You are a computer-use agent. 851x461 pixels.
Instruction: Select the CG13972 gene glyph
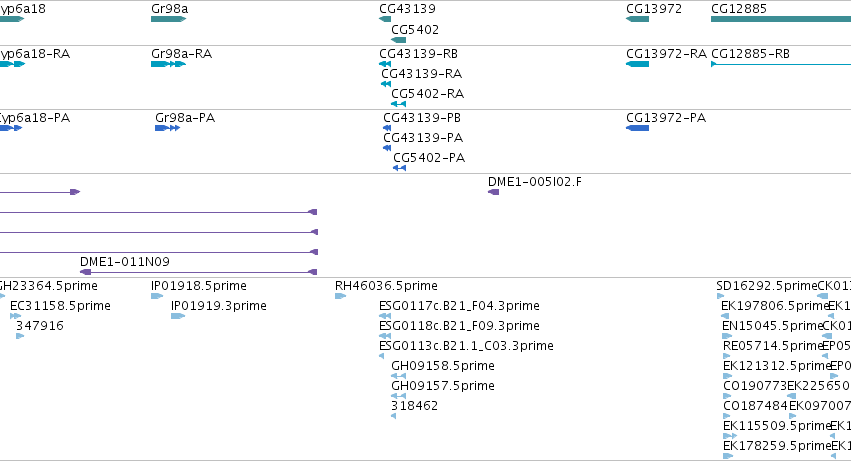637,19
